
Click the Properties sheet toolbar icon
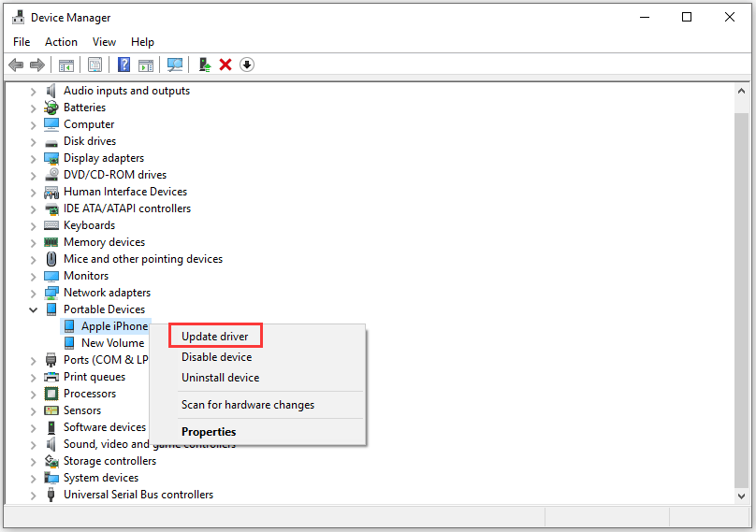pos(95,65)
